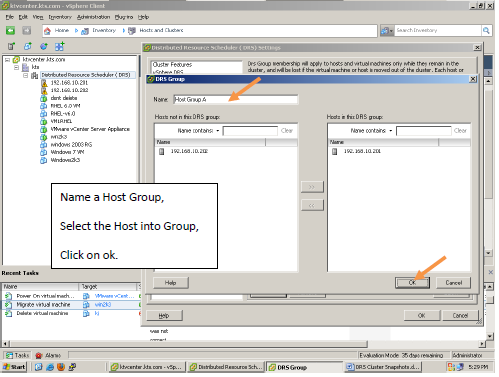Click Cancel in DRS Group dialog
This screenshot has width=499, height=377.
click(454, 283)
